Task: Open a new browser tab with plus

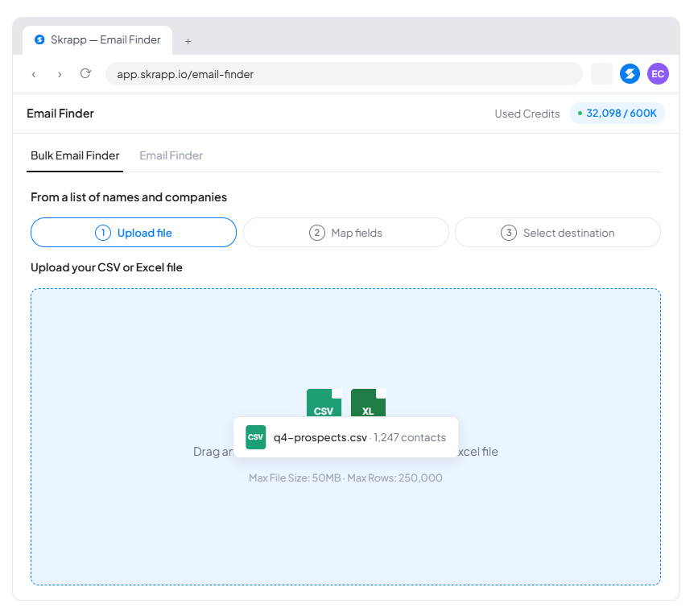Action: [188, 41]
